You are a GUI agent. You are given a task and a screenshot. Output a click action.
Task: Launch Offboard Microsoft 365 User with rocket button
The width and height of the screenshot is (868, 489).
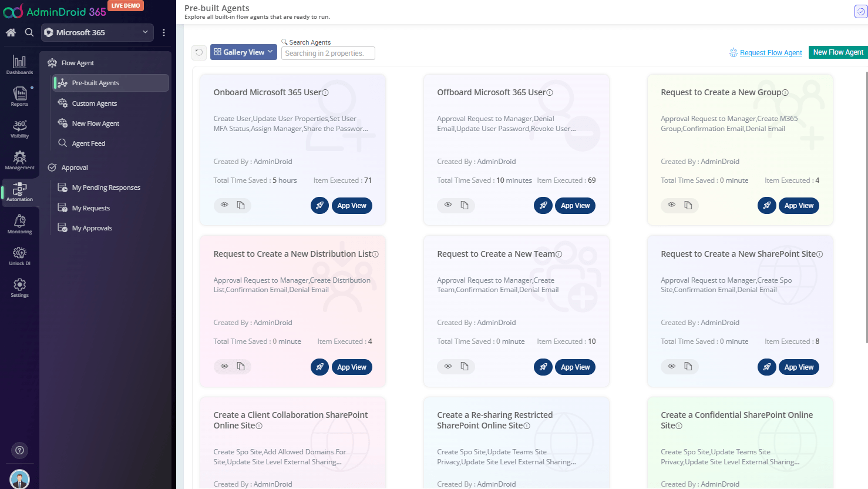pos(543,206)
